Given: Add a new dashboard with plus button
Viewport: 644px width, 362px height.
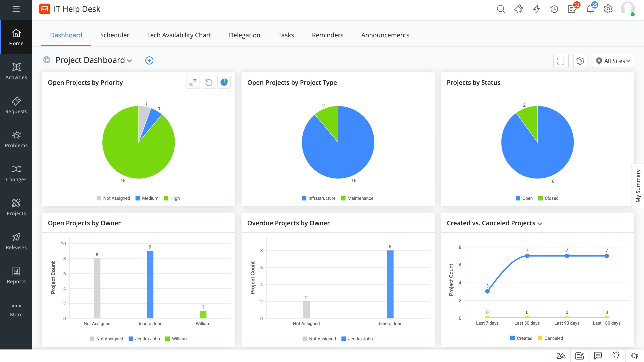Looking at the screenshot, I should click(x=149, y=61).
